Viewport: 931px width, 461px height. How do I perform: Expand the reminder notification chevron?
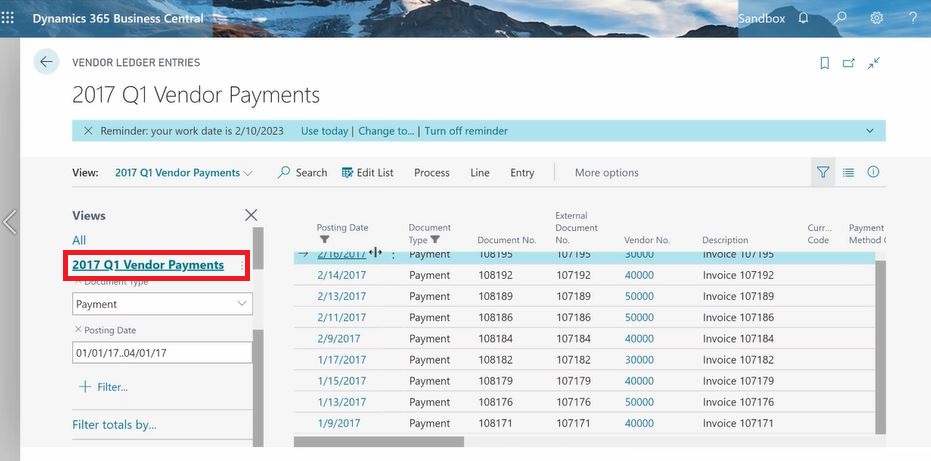pos(869,131)
